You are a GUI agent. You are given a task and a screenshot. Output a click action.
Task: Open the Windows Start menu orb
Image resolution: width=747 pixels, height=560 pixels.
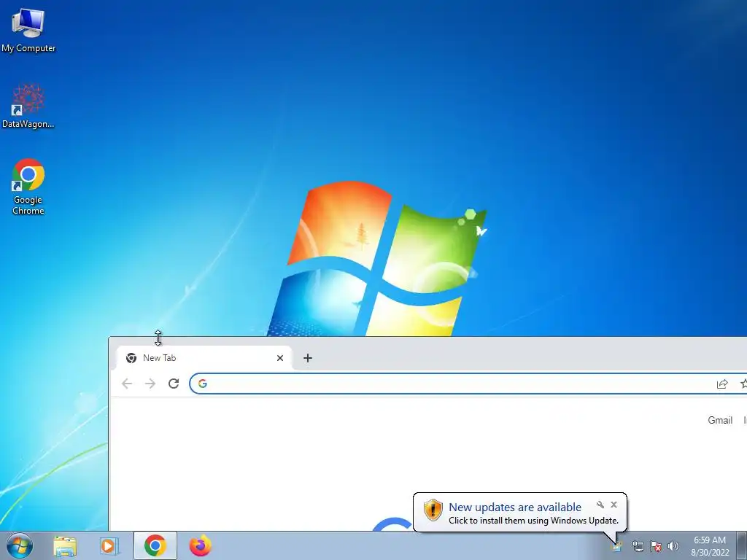click(x=20, y=545)
